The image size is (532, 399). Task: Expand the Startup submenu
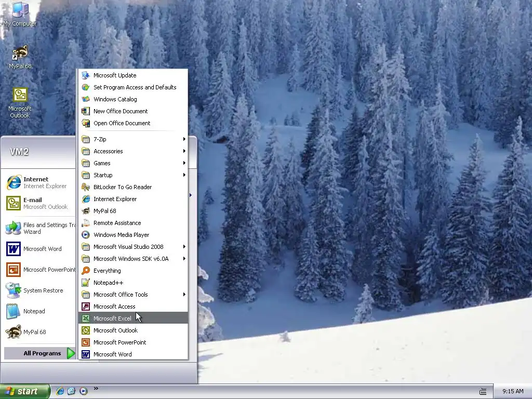point(133,175)
